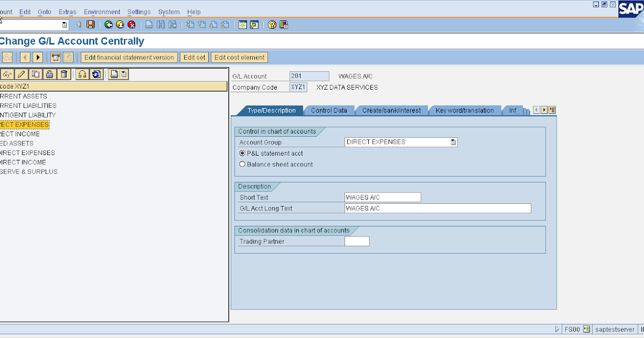Select the Save icon in the toolbar
This screenshot has height=338, width=644.
90,25
